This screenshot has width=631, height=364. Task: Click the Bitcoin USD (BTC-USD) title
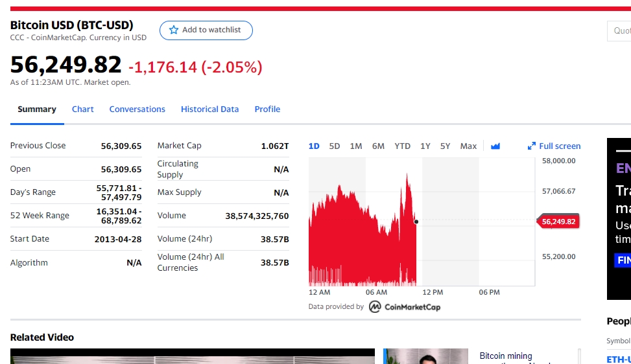[71, 25]
